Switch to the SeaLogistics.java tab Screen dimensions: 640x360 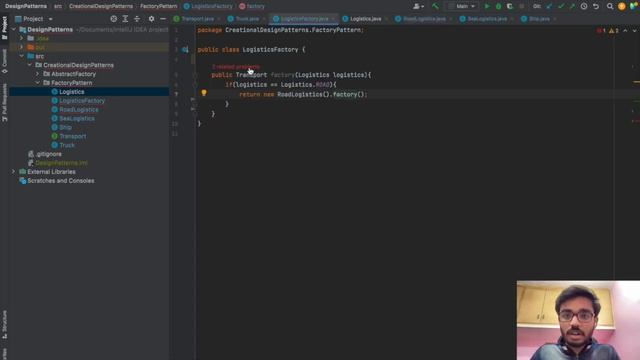[x=487, y=19]
